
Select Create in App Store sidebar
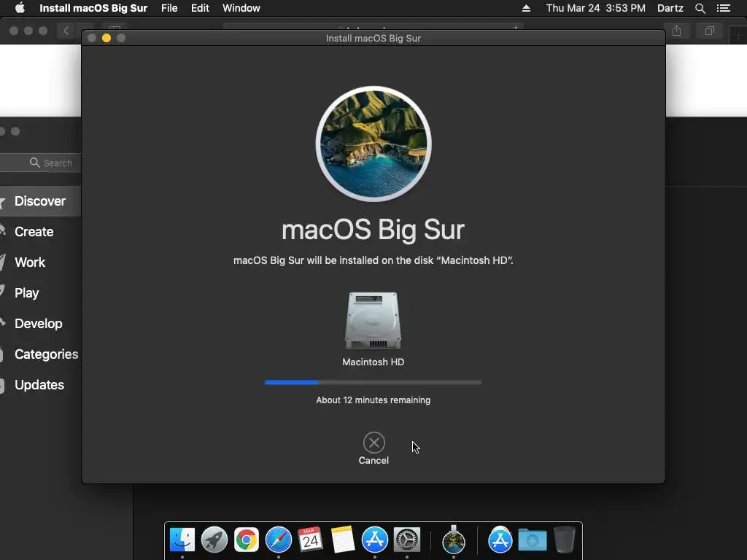click(x=34, y=231)
